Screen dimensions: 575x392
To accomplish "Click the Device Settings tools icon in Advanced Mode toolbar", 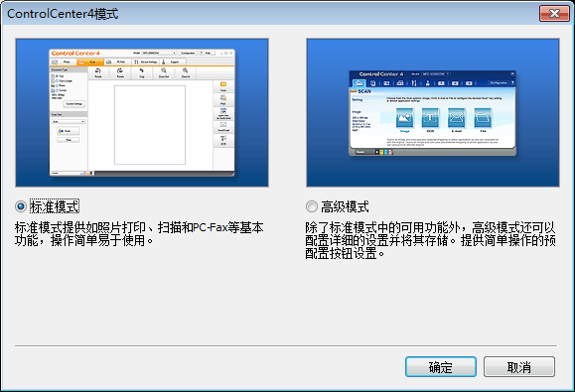I will tap(414, 83).
